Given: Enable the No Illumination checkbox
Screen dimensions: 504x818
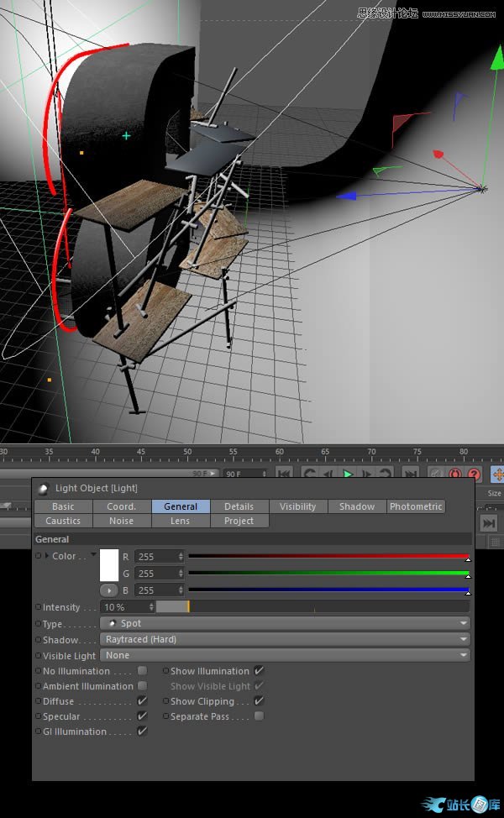Looking at the screenshot, I should coord(142,671).
